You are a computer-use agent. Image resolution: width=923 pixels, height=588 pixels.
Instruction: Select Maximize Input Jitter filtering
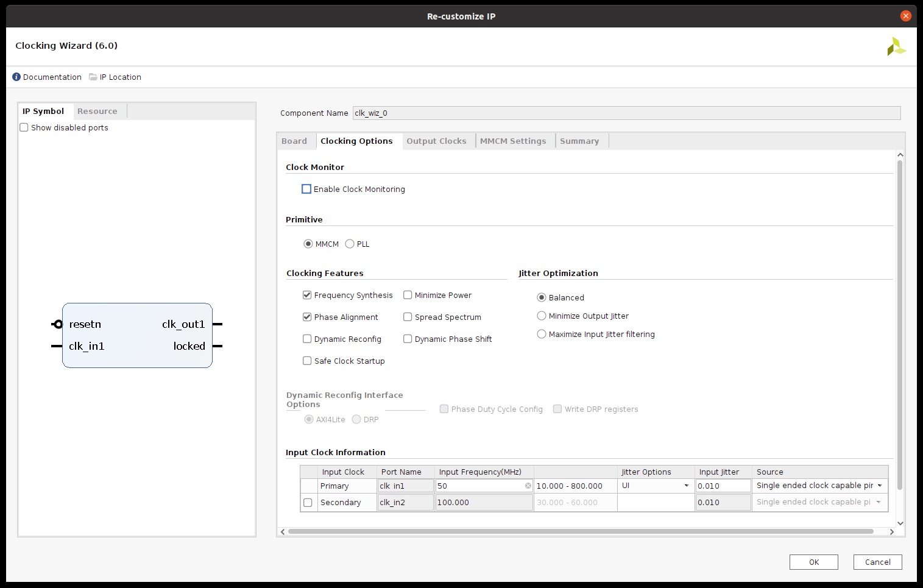pyautogui.click(x=542, y=334)
